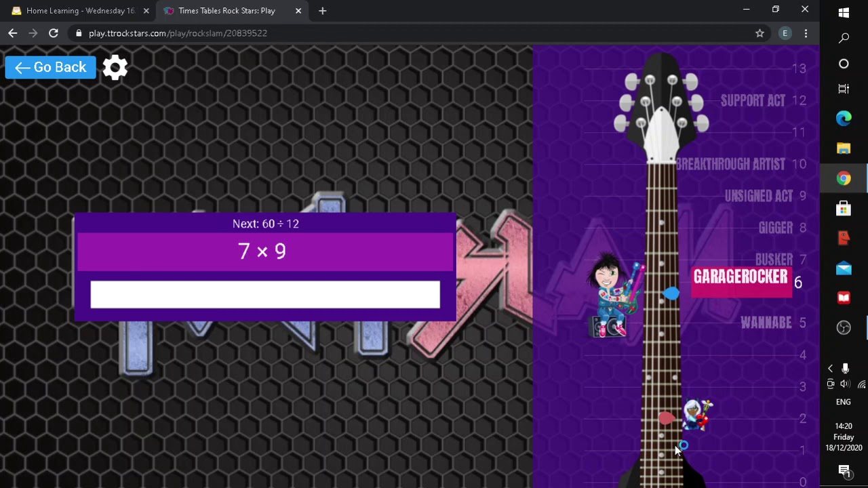868x488 pixels.
Task: Open Task View in the taskbar
Action: 844,89
